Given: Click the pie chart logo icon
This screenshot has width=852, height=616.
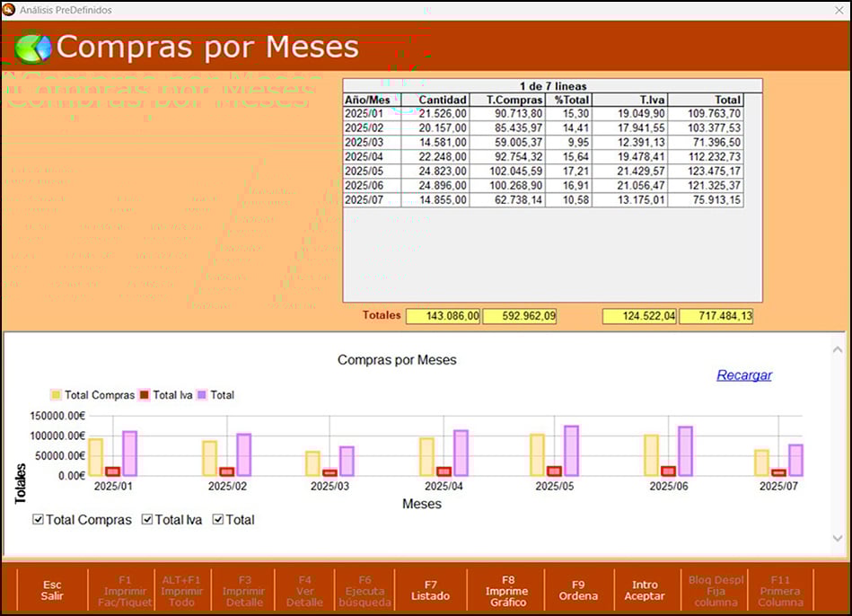Looking at the screenshot, I should point(33,47).
